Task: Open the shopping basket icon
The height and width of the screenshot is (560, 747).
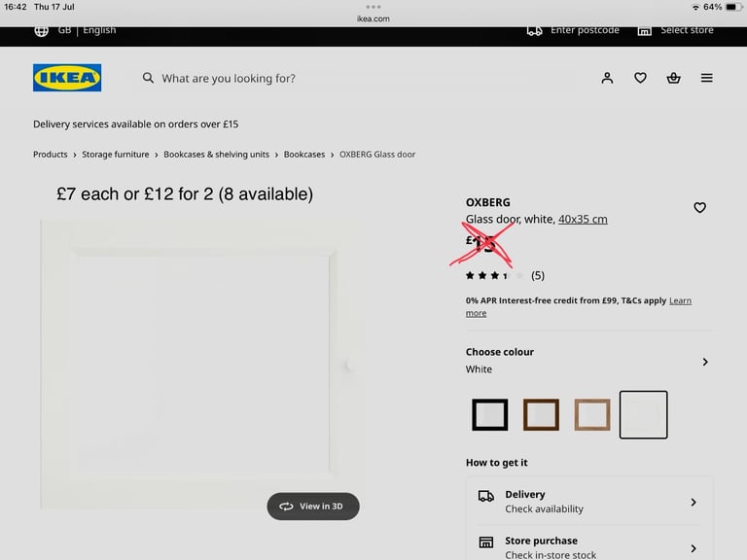Action: tap(673, 78)
